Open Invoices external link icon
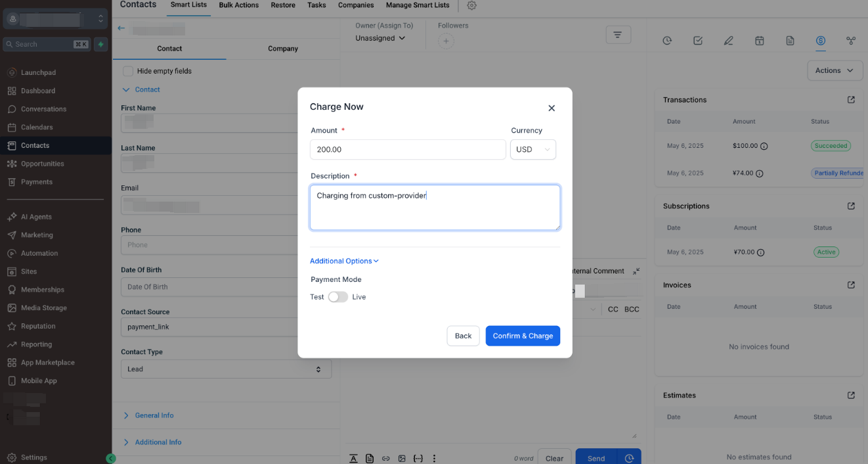 [851, 285]
